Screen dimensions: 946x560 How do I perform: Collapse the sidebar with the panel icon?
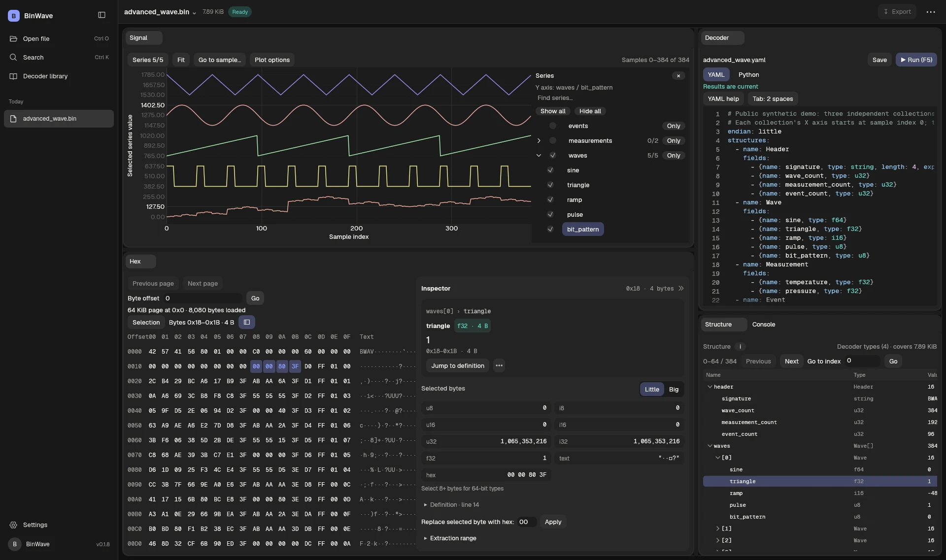click(101, 15)
